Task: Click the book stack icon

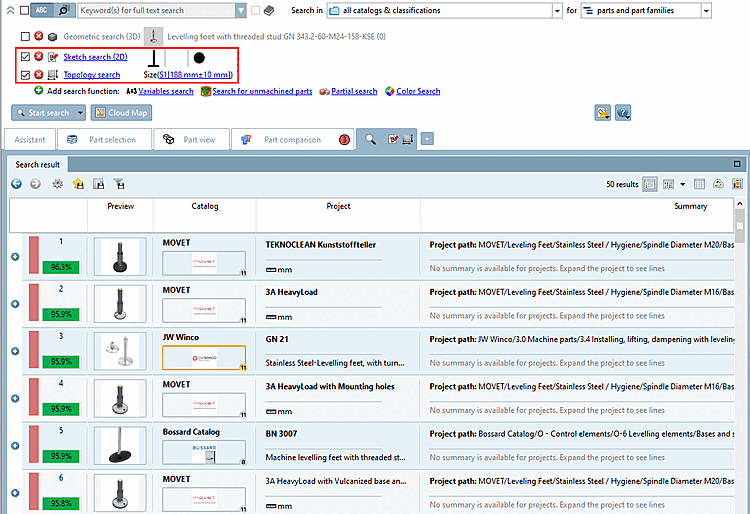Action: [x=269, y=10]
